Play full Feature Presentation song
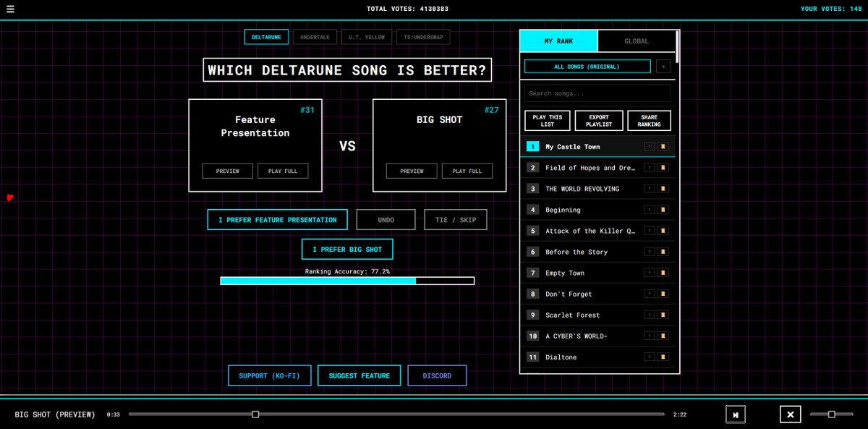This screenshot has height=429, width=868. pyautogui.click(x=283, y=171)
